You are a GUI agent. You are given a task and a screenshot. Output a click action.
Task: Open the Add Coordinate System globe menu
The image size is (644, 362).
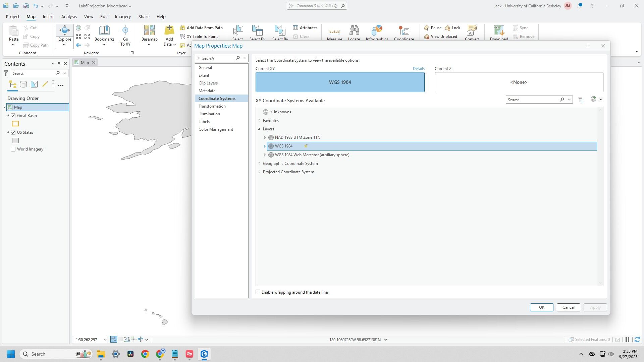[596, 99]
